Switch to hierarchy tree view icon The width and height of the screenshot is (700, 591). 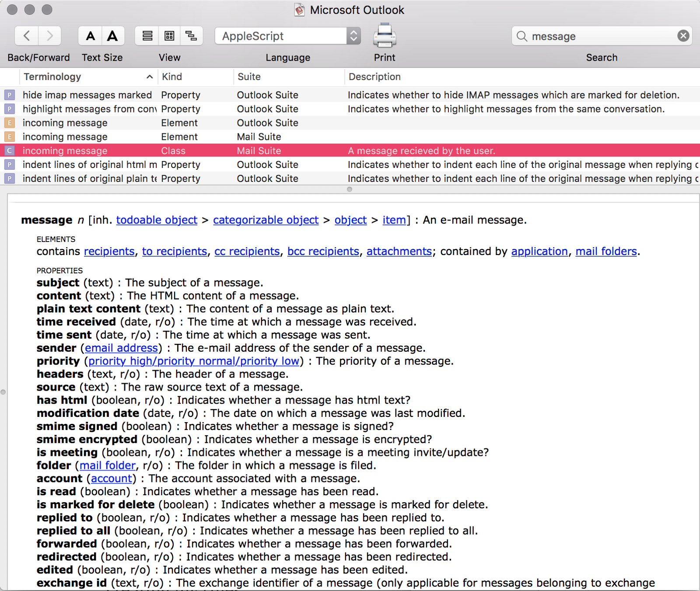[x=191, y=36]
